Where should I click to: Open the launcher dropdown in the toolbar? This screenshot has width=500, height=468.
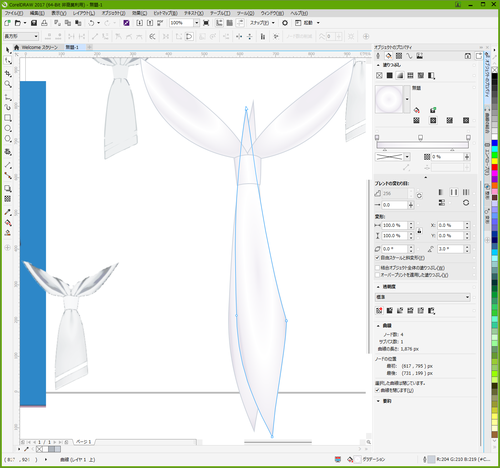(x=318, y=23)
